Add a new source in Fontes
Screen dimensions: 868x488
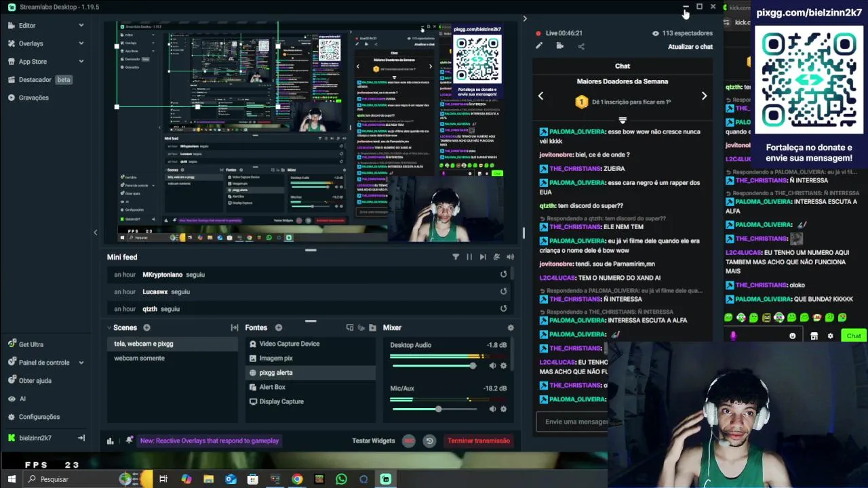(x=279, y=327)
